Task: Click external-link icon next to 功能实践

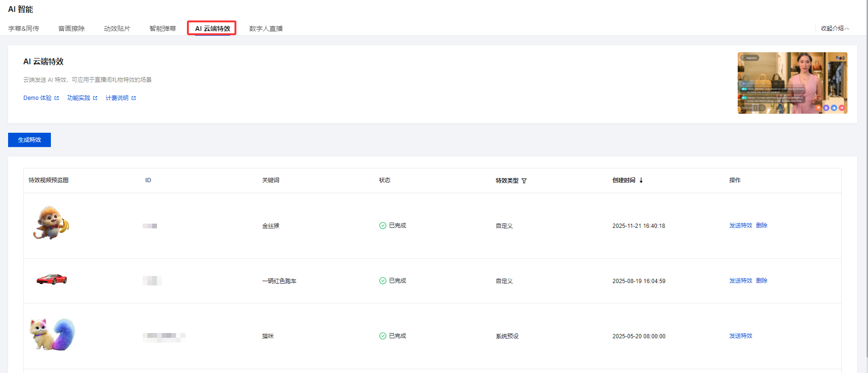Action: (x=95, y=98)
